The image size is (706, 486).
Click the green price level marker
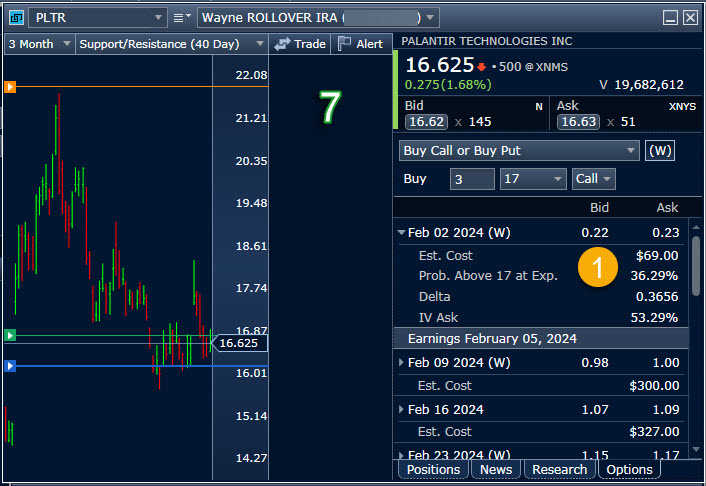click(10, 335)
